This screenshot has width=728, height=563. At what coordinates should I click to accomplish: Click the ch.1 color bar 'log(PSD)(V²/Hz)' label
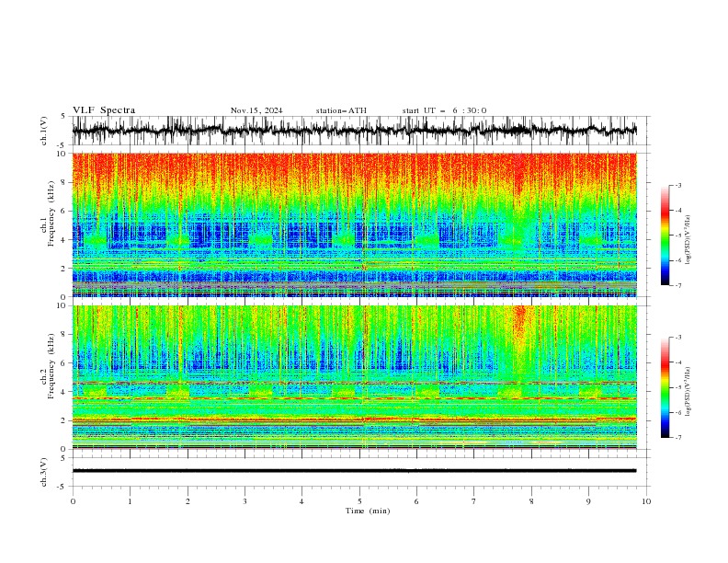point(688,240)
